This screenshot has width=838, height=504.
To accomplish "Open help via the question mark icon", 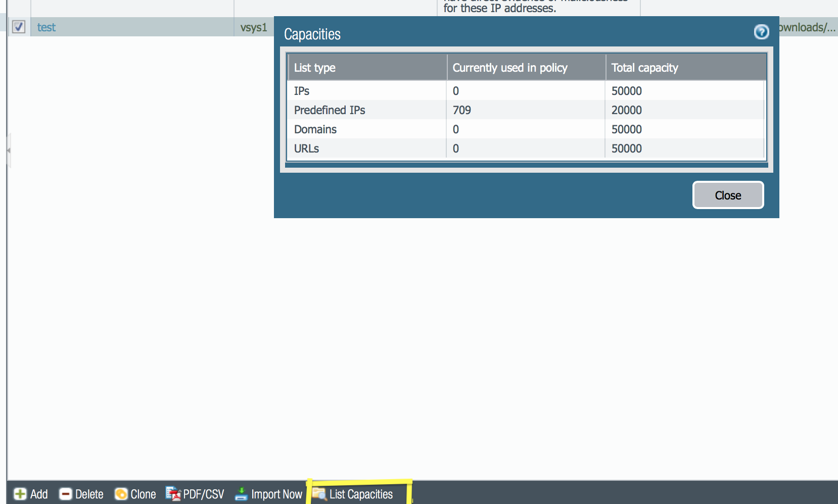I will click(x=762, y=32).
